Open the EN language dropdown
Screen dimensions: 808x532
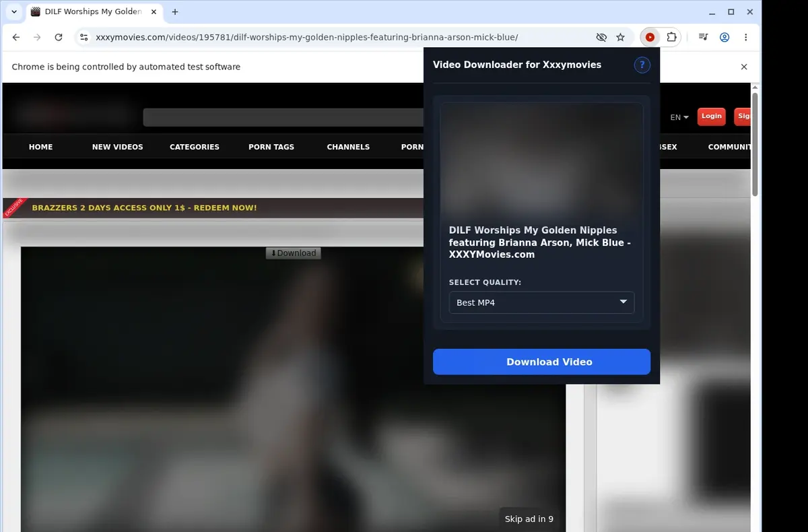click(x=679, y=117)
